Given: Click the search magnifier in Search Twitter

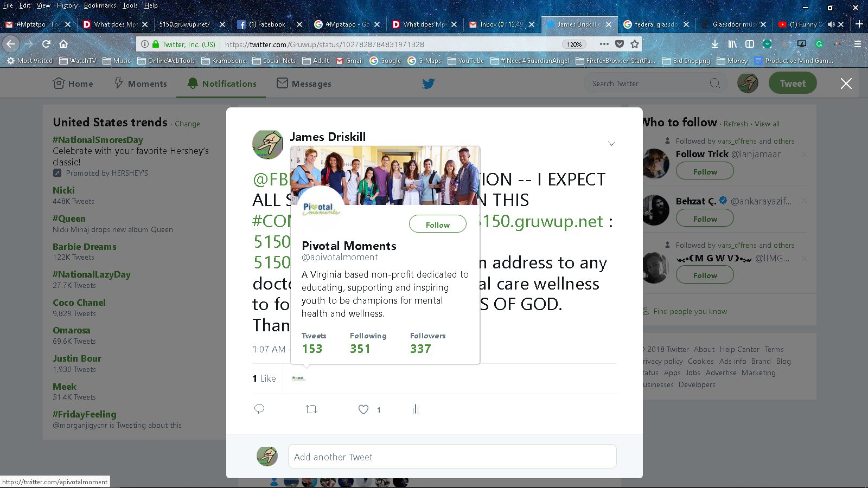Looking at the screenshot, I should point(715,84).
